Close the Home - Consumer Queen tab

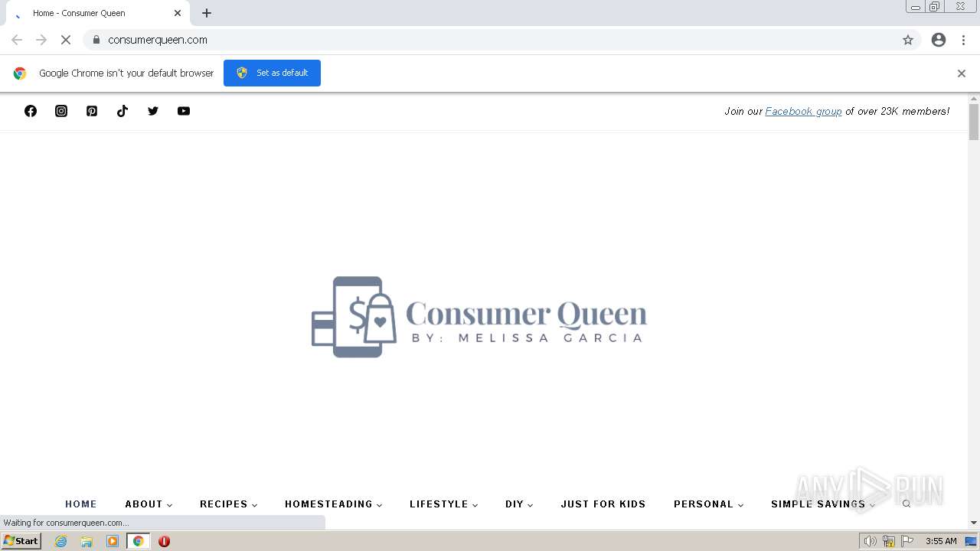[x=178, y=13]
